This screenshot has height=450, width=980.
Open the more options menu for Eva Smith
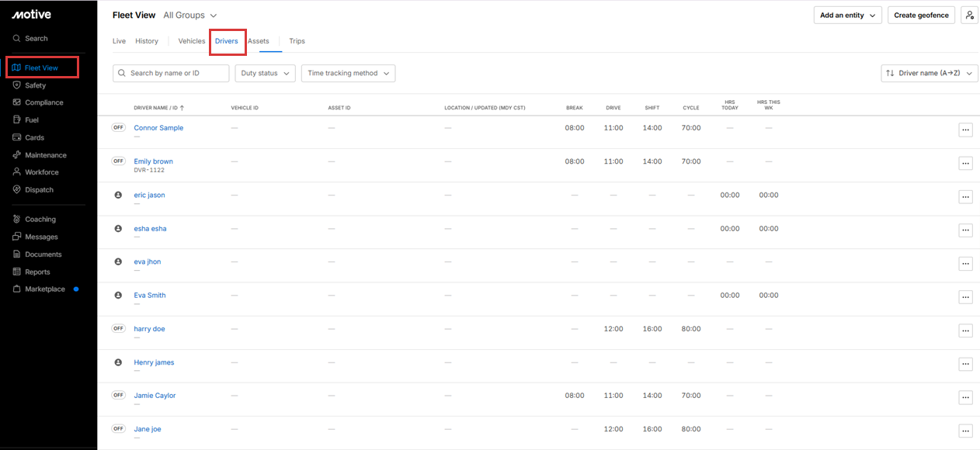tap(965, 297)
